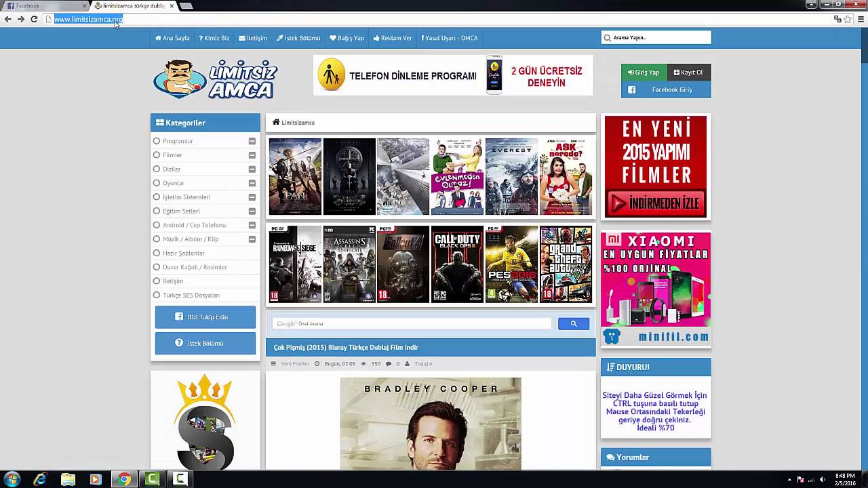Click the network icon in system tray

pyautogui.click(x=811, y=480)
